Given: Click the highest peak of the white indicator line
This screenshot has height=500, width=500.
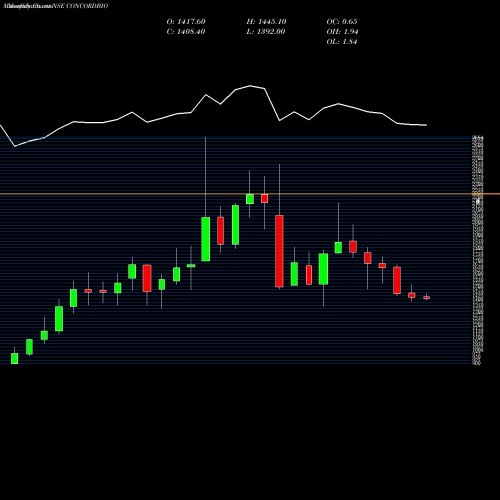Looking at the screenshot, I should point(250,86).
